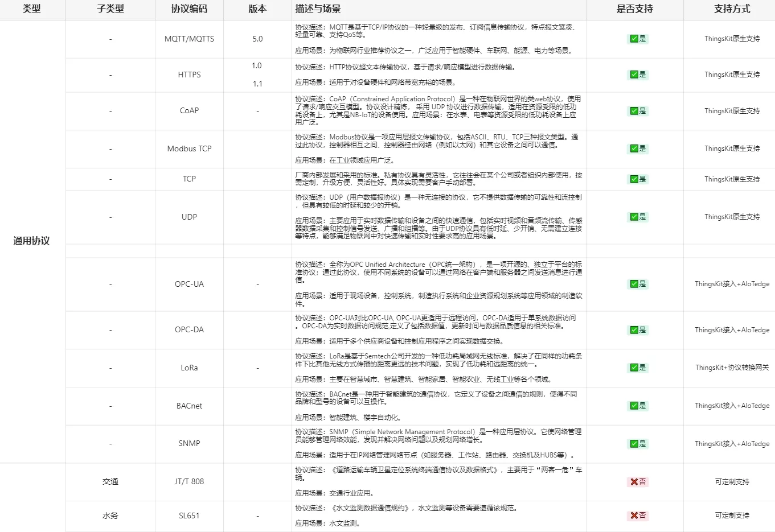
Task: Click the 交通 subtype cell
Action: point(110,482)
